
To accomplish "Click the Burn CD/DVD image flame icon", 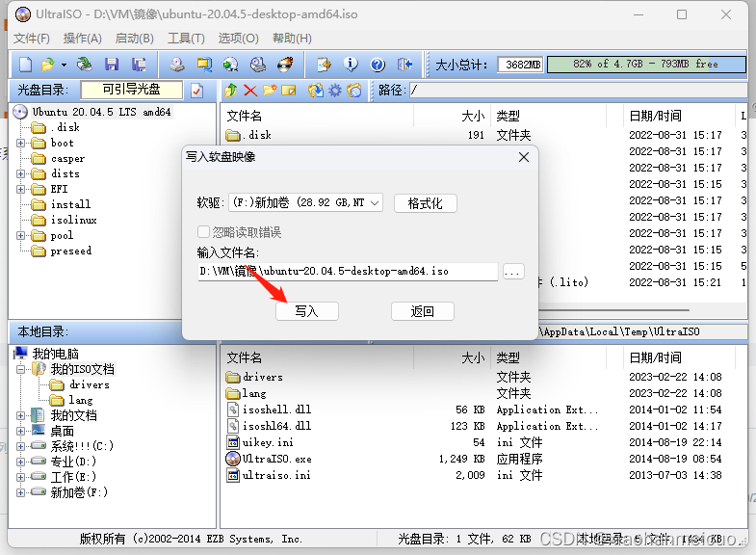I will [x=285, y=65].
